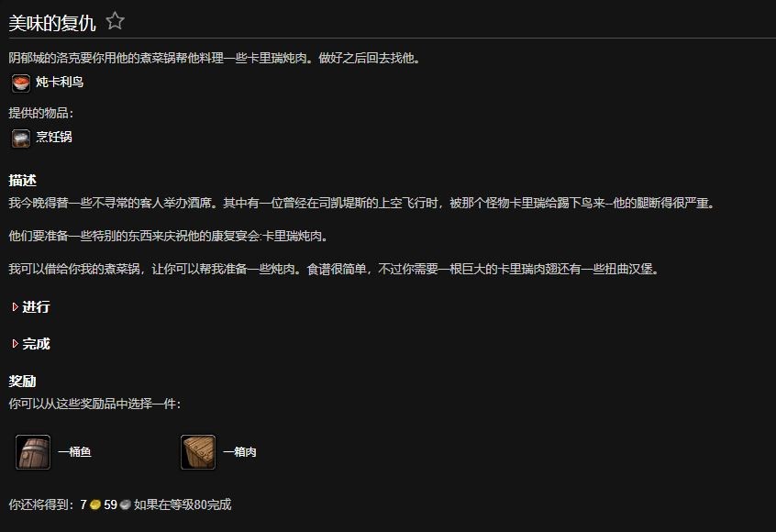Click the quest title 美味的复仇

click(52, 23)
